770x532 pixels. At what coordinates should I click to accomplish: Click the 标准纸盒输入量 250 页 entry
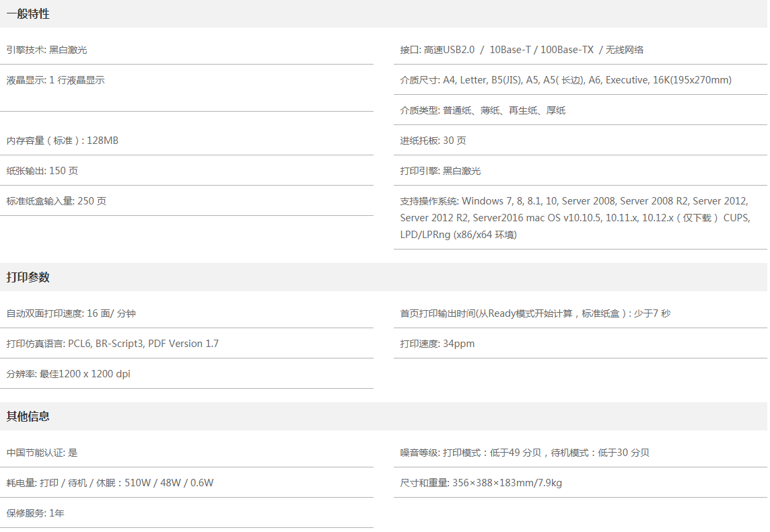pos(57,201)
